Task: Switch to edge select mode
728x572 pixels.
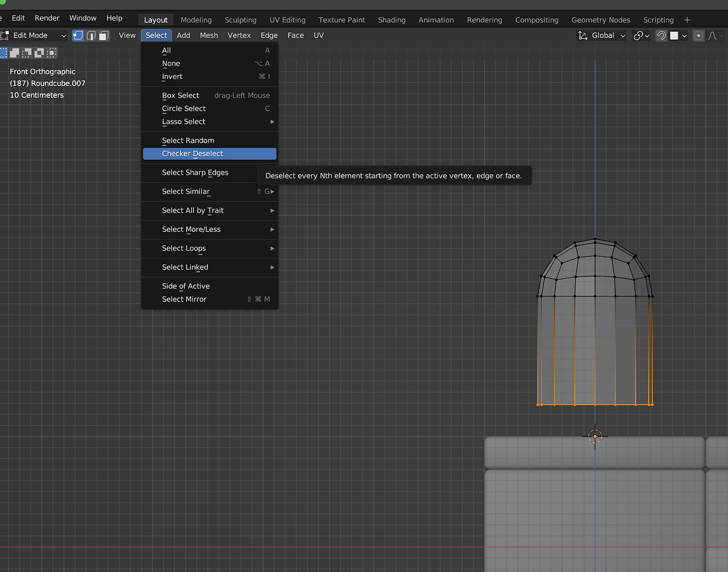Action: 91,35
